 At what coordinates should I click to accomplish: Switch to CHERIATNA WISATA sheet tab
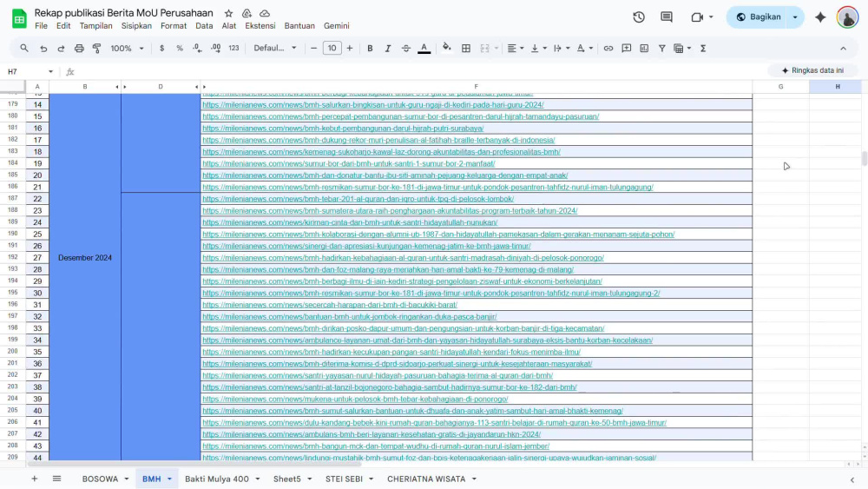[426, 479]
